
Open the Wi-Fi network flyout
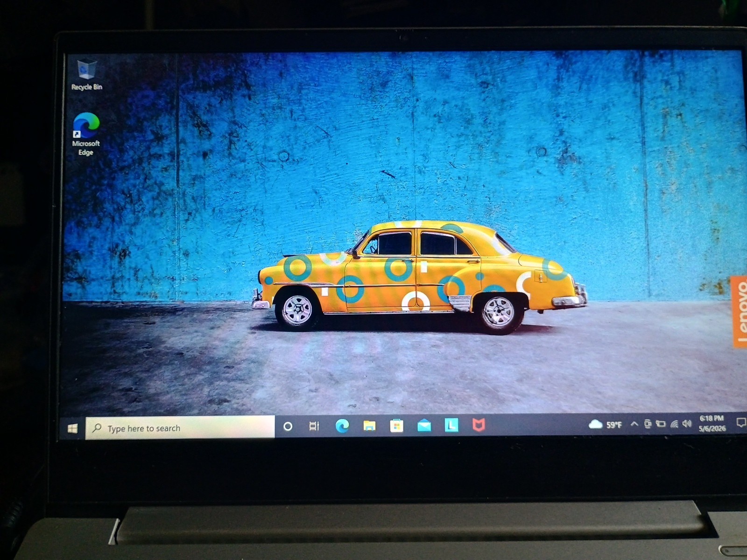tap(674, 424)
